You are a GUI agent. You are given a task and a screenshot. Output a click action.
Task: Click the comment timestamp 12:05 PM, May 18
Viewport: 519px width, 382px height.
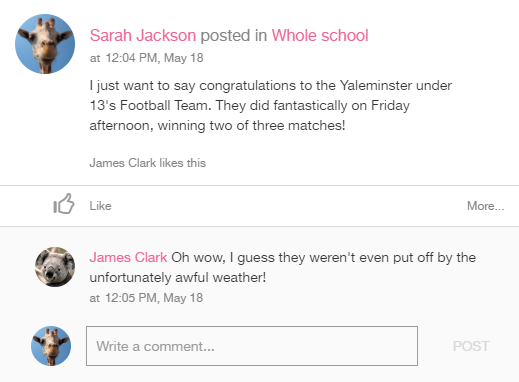(154, 298)
